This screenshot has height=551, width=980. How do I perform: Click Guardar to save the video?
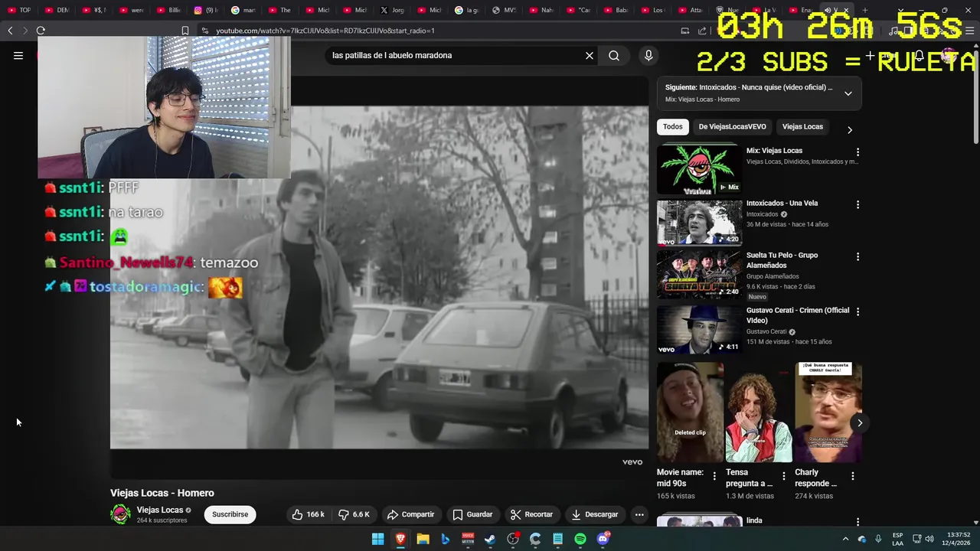[x=472, y=514]
